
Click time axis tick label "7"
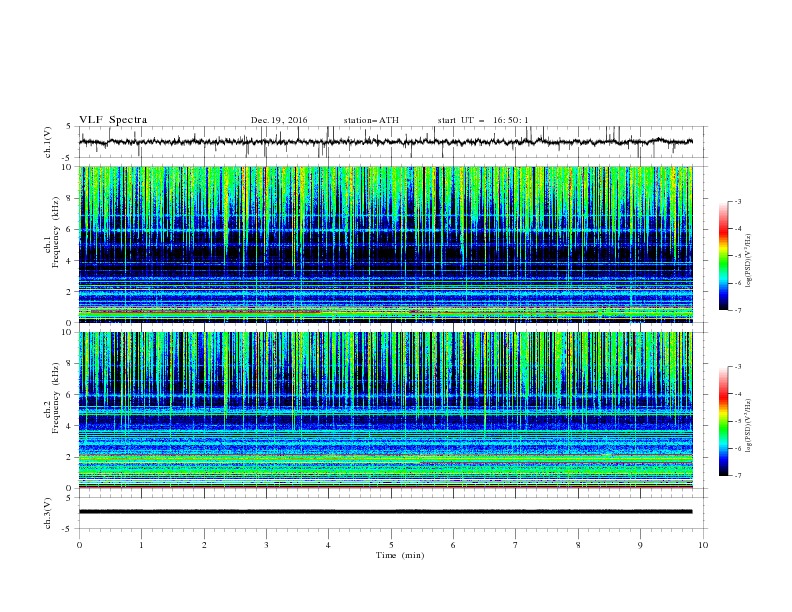click(x=516, y=545)
